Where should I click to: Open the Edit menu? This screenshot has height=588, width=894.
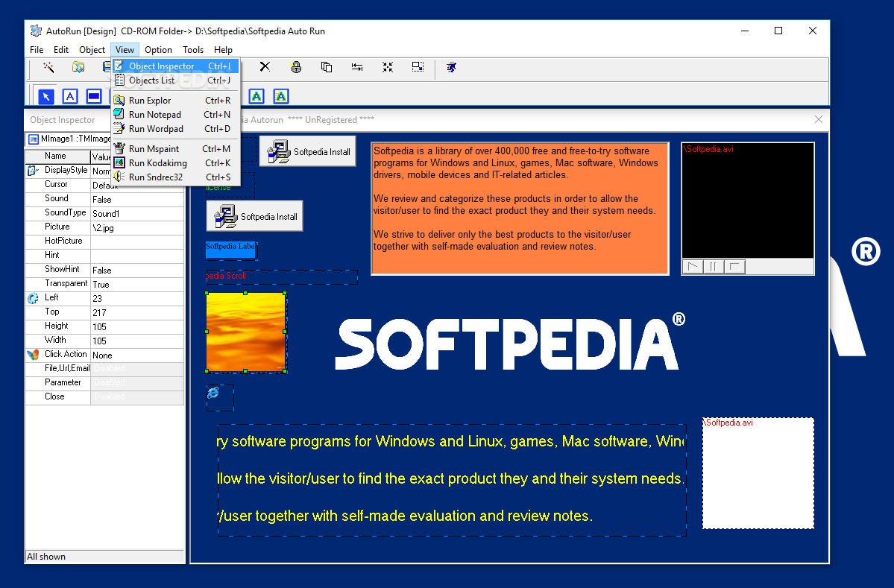click(61, 50)
